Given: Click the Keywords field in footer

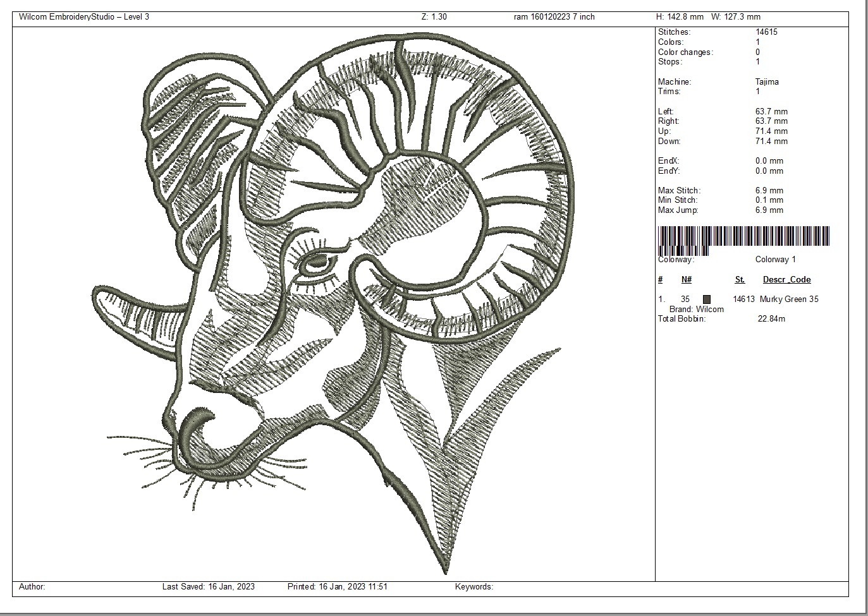Looking at the screenshot, I should 474,587.
